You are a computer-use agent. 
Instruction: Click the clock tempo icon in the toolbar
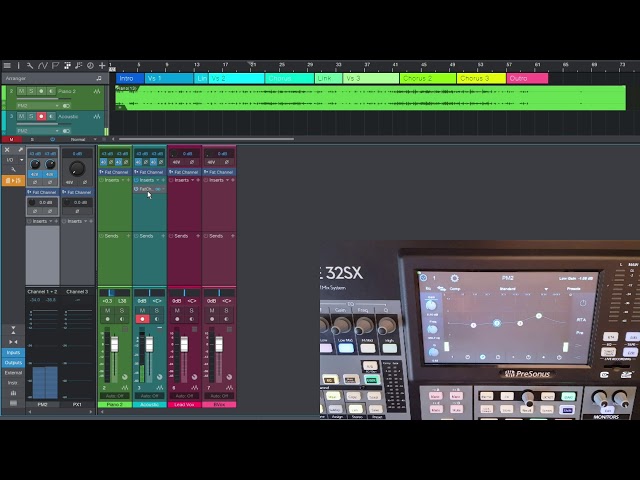click(90, 65)
